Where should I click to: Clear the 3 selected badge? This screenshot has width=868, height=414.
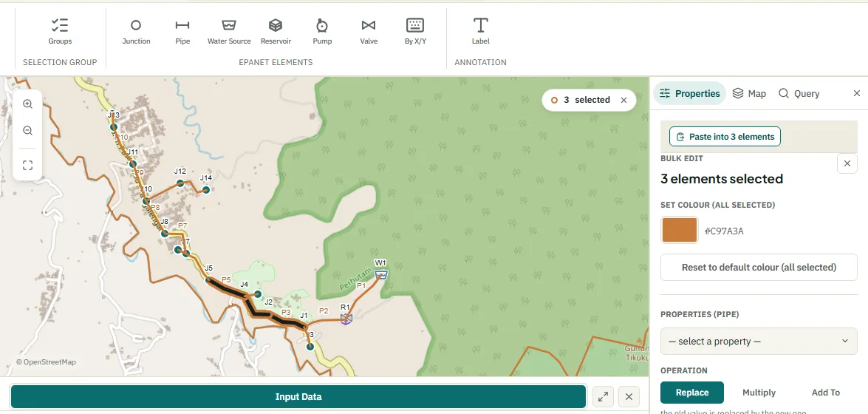(624, 101)
